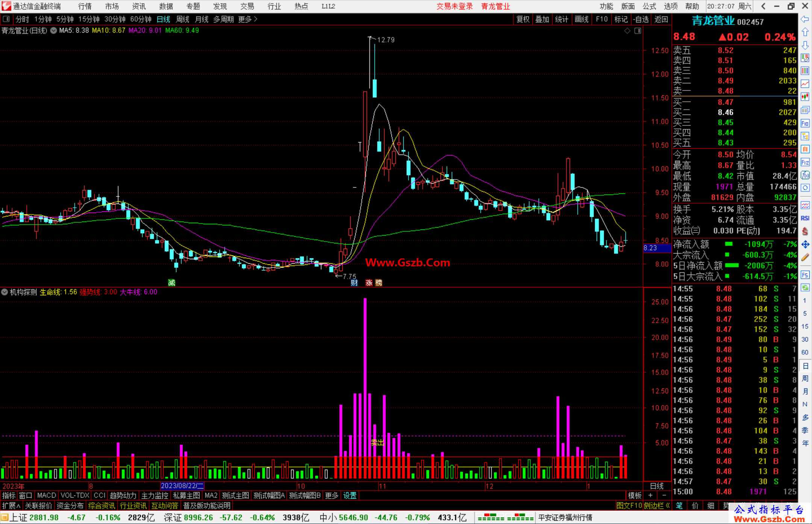The width and height of the screenshot is (812, 524).
Task: Expand the 扩展 panel at bottom left
Action: coord(11,506)
